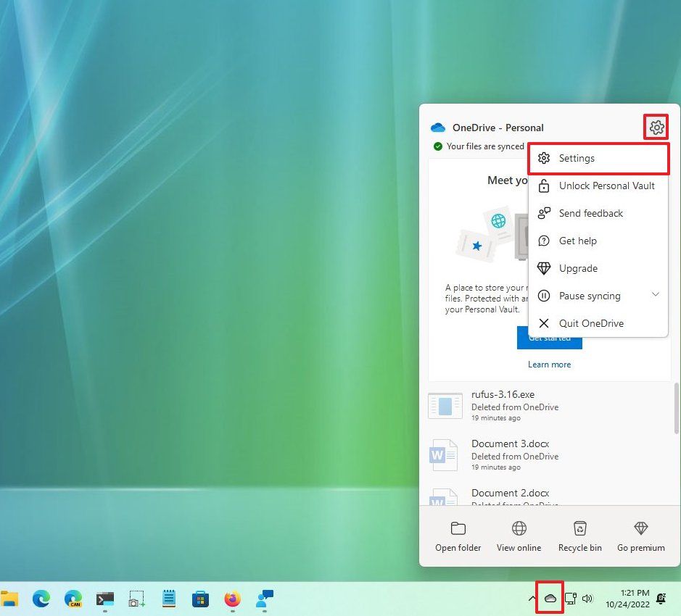Select Settings from the OneDrive menu
This screenshot has height=616, width=681.
point(577,158)
